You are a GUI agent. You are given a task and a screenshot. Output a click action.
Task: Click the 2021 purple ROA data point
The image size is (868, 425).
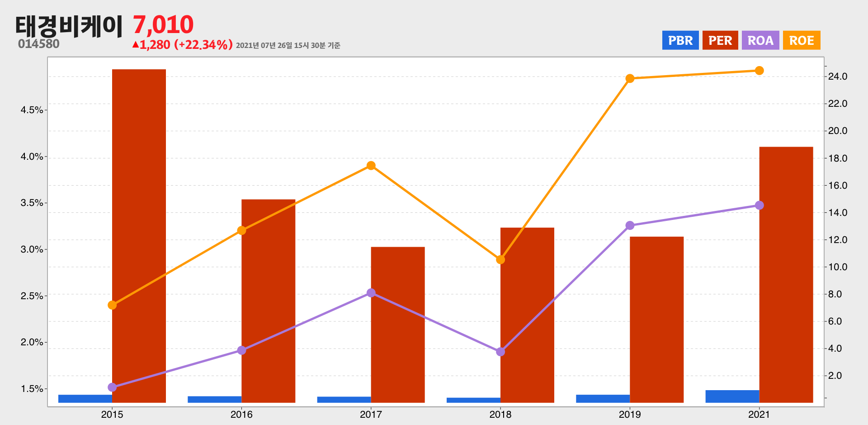(759, 205)
